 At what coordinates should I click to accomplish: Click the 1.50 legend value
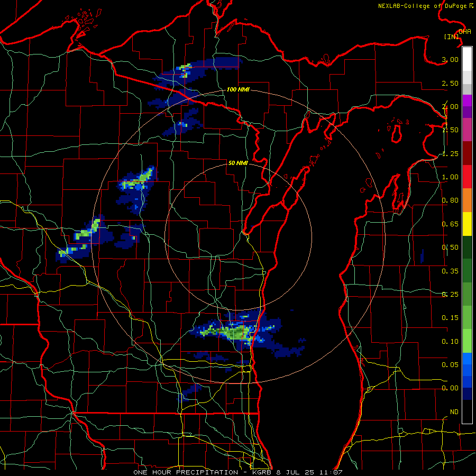click(x=450, y=130)
